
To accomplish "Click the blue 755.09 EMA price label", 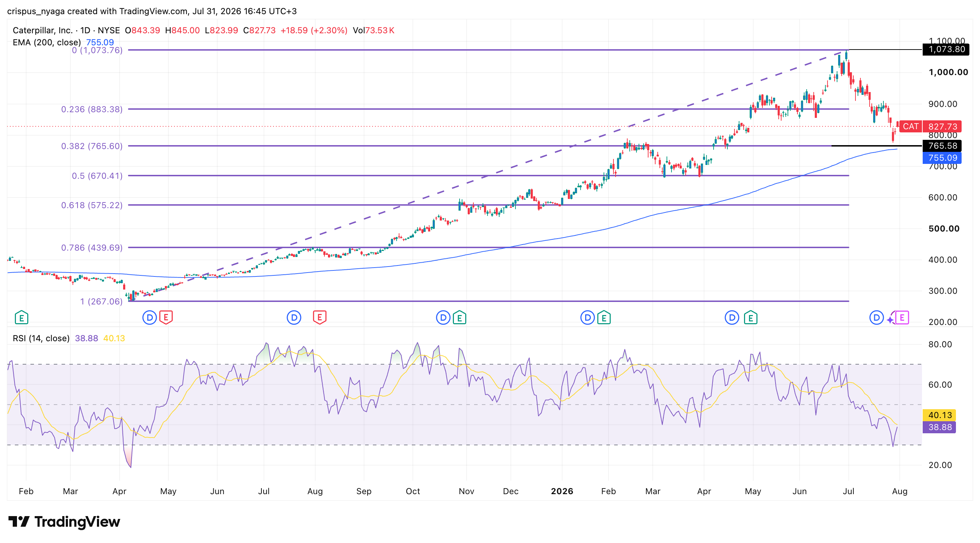I will point(942,158).
